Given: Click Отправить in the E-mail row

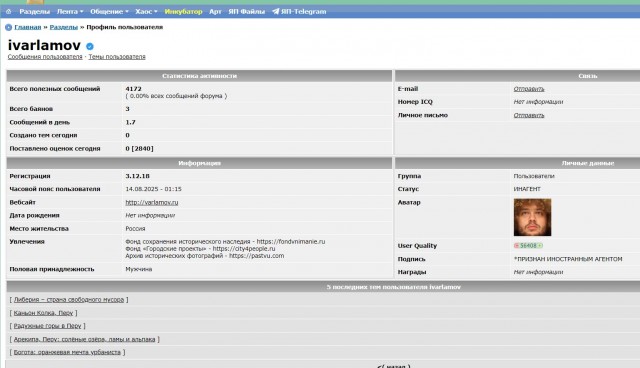Looking at the screenshot, I should click(x=529, y=89).
